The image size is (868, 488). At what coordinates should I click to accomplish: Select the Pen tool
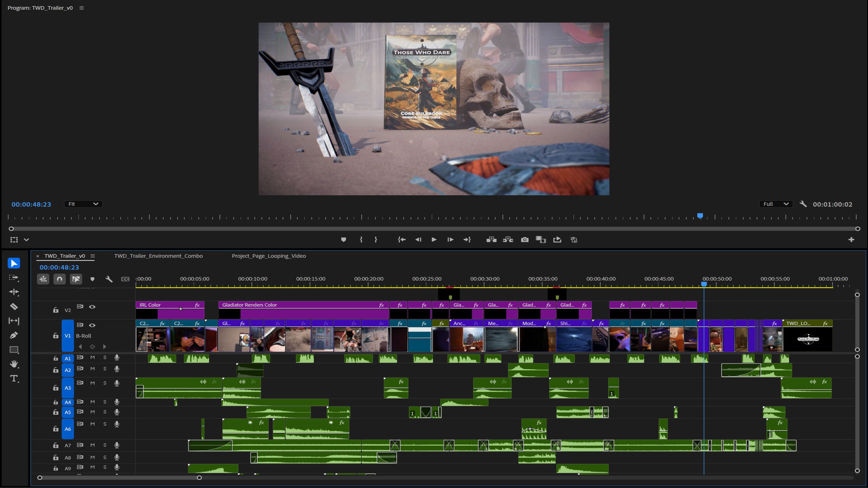14,335
